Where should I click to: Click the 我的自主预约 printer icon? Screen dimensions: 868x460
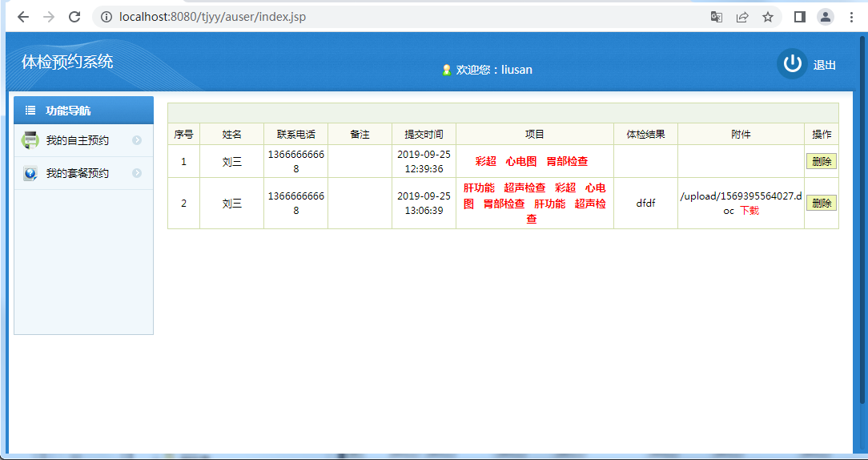[x=30, y=140]
